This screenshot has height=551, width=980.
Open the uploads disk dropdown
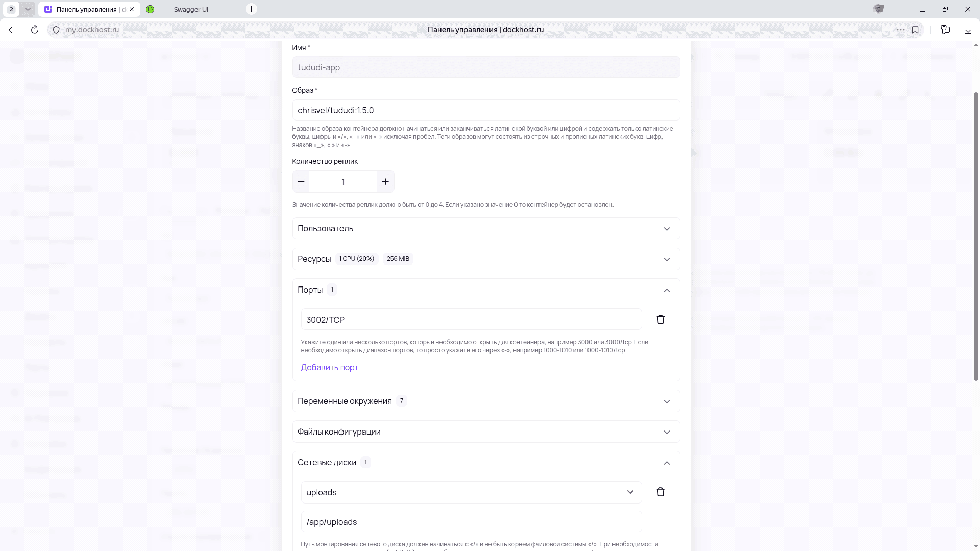(x=471, y=492)
